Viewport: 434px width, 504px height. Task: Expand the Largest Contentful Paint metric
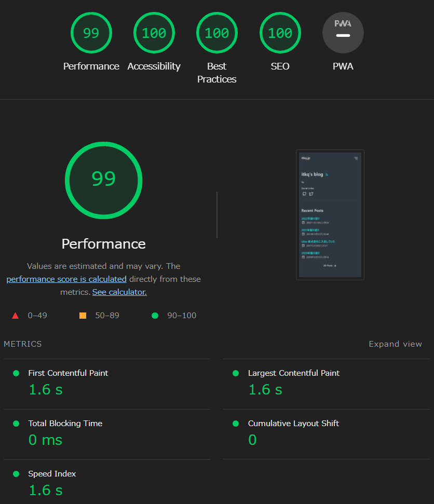click(x=293, y=373)
